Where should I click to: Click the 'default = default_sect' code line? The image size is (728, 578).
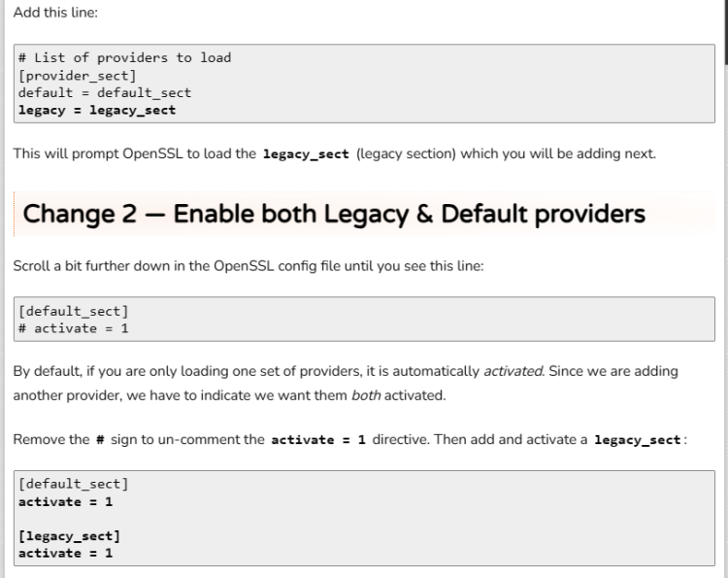(x=105, y=93)
